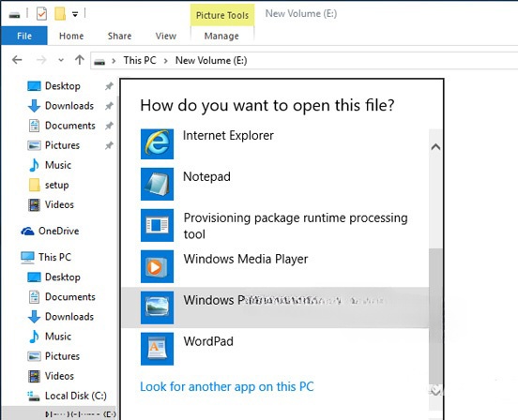Expand chevron before This PC breadcrumb
The image size is (518, 420).
[114, 61]
